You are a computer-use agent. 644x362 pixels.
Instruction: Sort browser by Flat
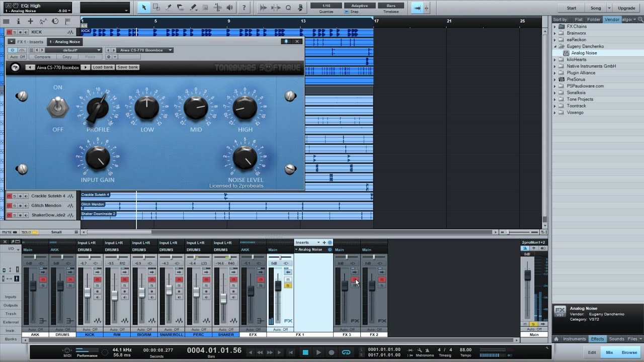click(579, 20)
